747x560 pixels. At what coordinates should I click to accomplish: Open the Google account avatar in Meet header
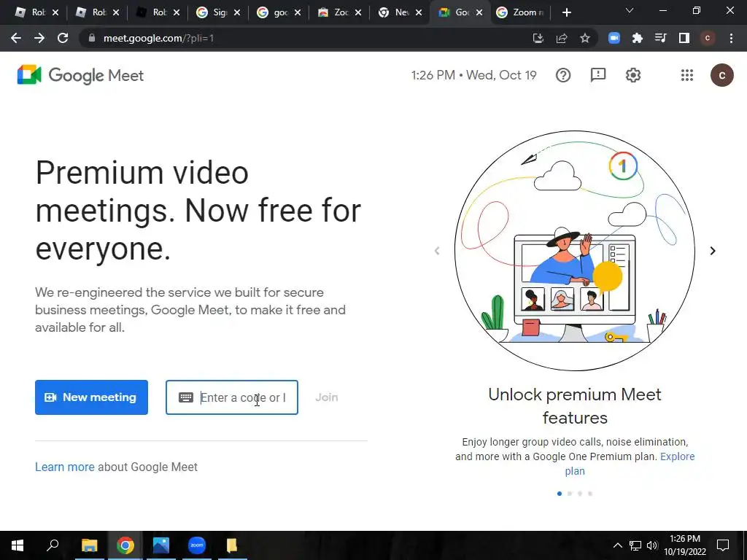point(721,75)
